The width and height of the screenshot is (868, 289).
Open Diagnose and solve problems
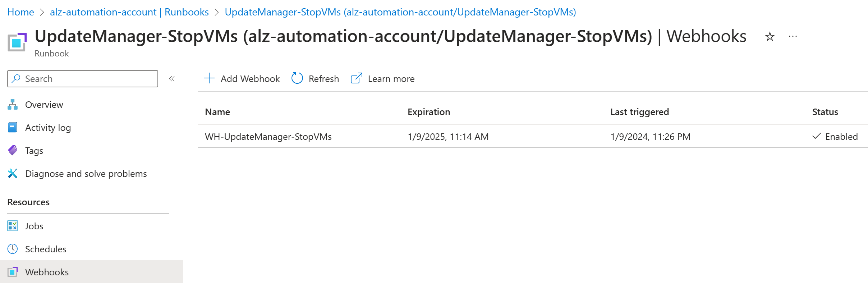click(x=92, y=174)
